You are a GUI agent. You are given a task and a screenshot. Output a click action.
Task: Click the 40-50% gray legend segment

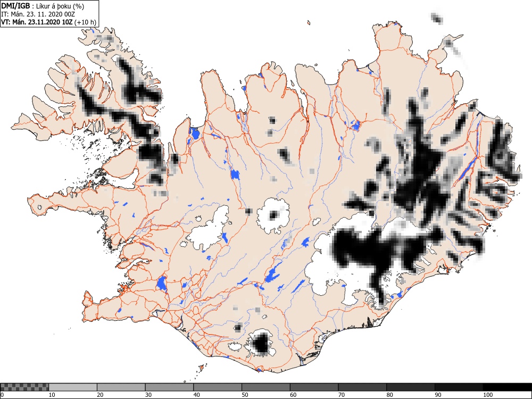point(218,387)
